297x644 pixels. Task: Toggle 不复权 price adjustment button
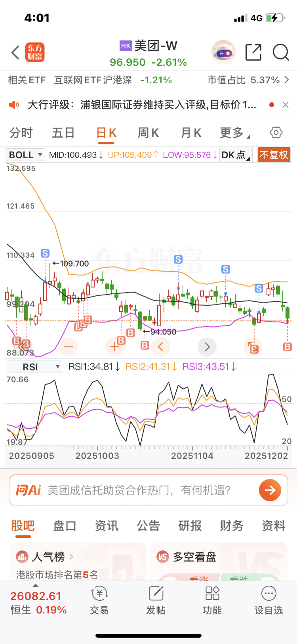pyautogui.click(x=274, y=155)
